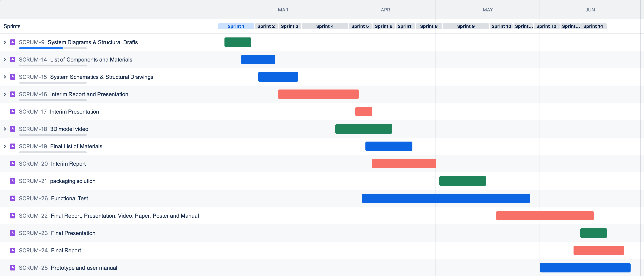Click the red Interim Report and Presentation bar
644x276 pixels.
(318, 94)
